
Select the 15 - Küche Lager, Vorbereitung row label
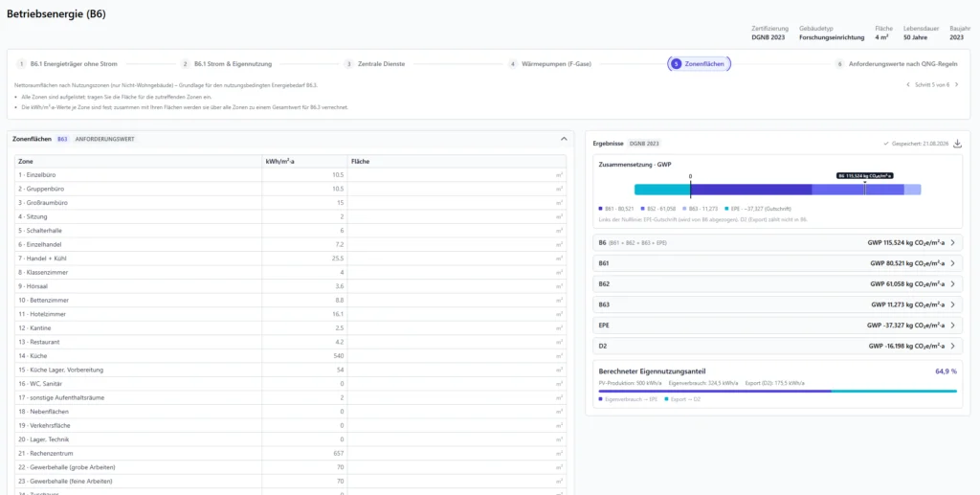60,370
